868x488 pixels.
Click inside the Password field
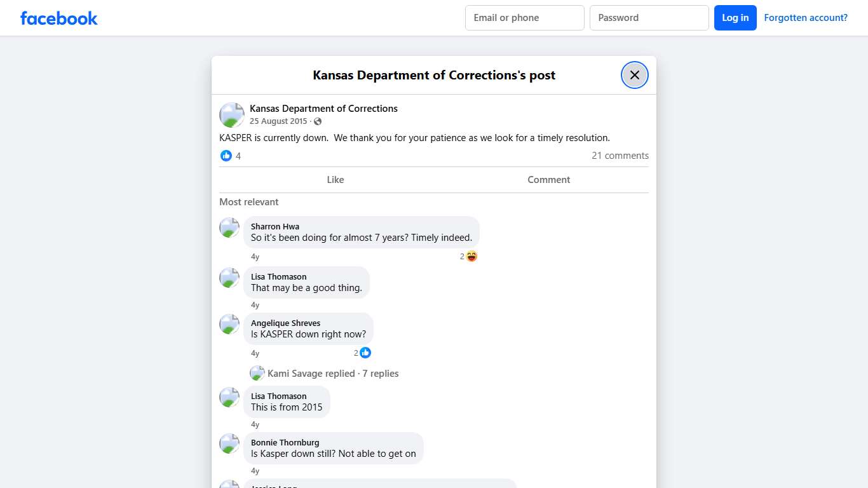click(649, 18)
